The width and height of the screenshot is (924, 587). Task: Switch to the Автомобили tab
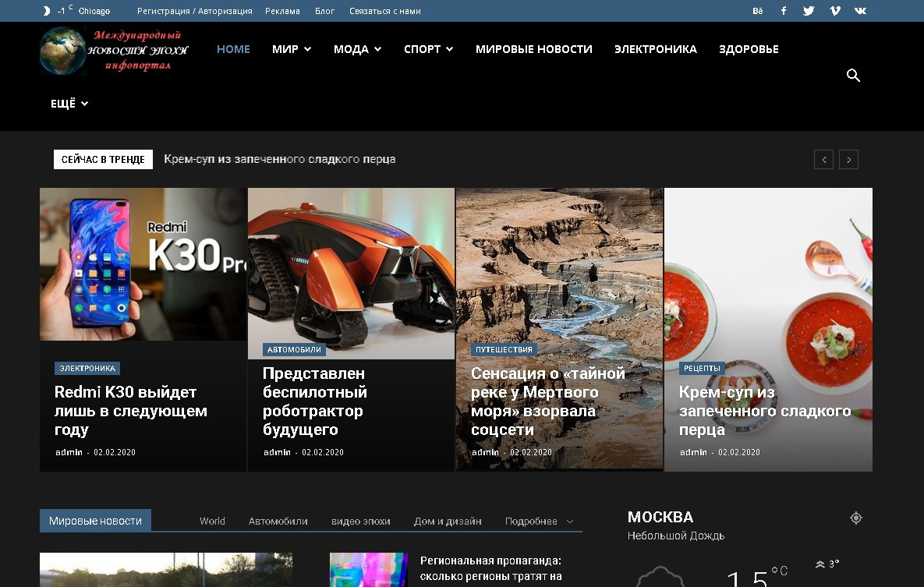(278, 521)
